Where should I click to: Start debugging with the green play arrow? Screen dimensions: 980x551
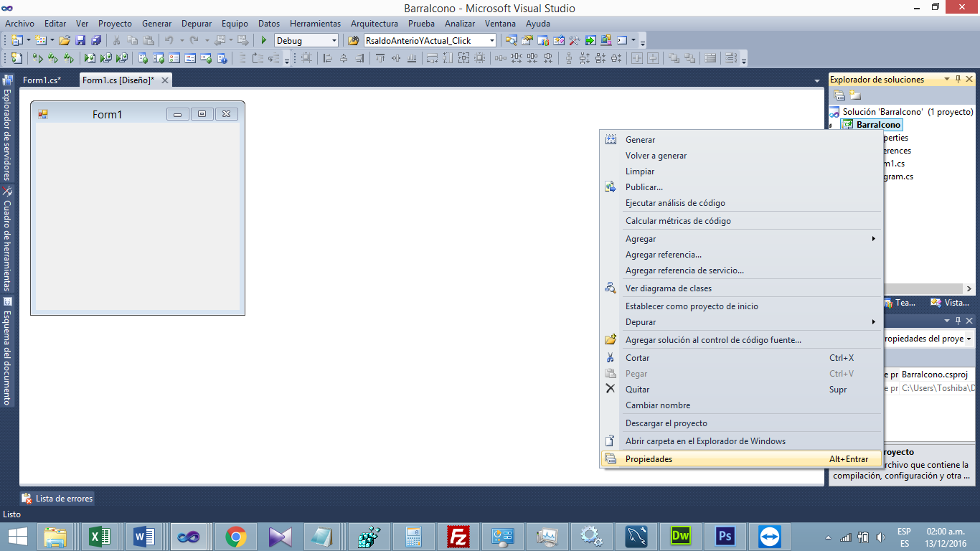(x=263, y=40)
